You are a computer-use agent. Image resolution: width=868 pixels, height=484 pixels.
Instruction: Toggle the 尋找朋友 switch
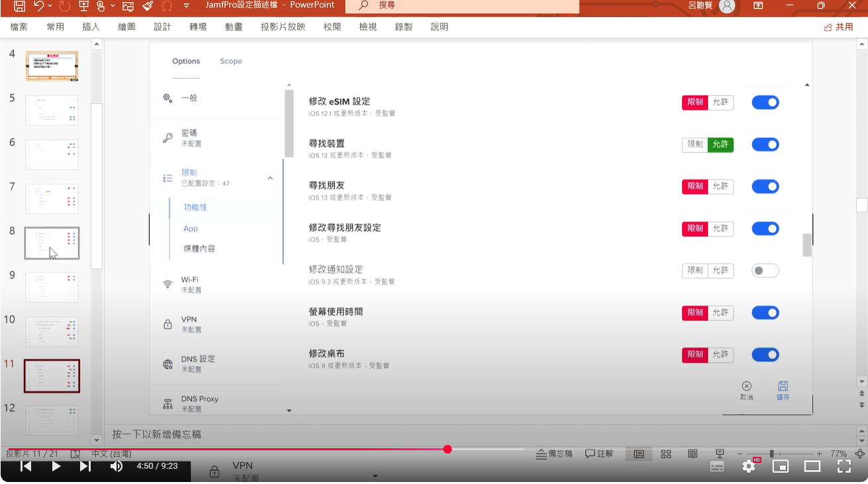(x=765, y=187)
